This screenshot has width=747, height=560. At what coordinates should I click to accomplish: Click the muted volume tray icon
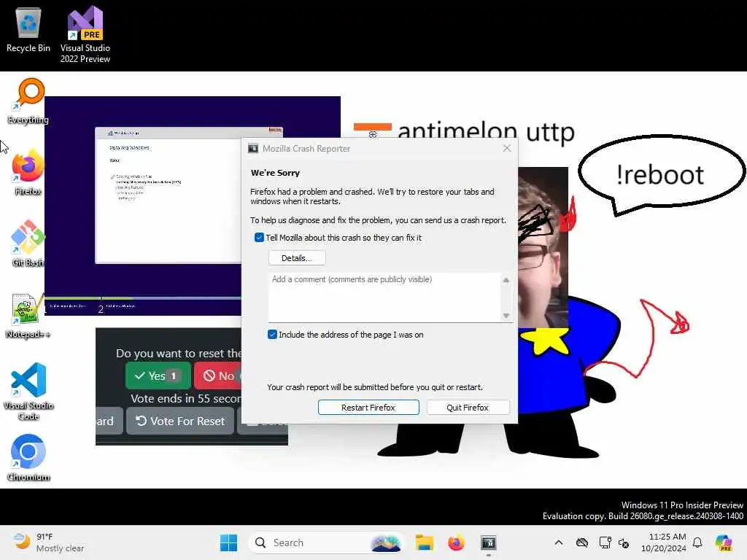click(x=624, y=542)
